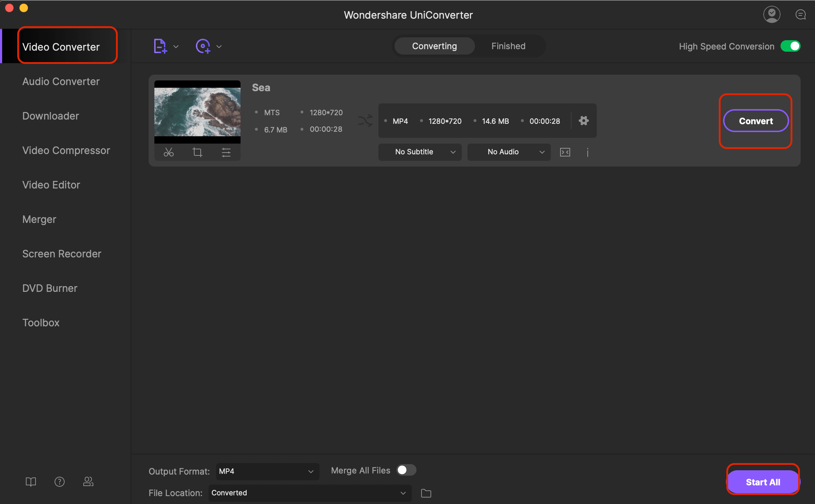Viewport: 815px width, 504px height.
Task: Click the Convert button for Sea file
Action: pos(756,121)
